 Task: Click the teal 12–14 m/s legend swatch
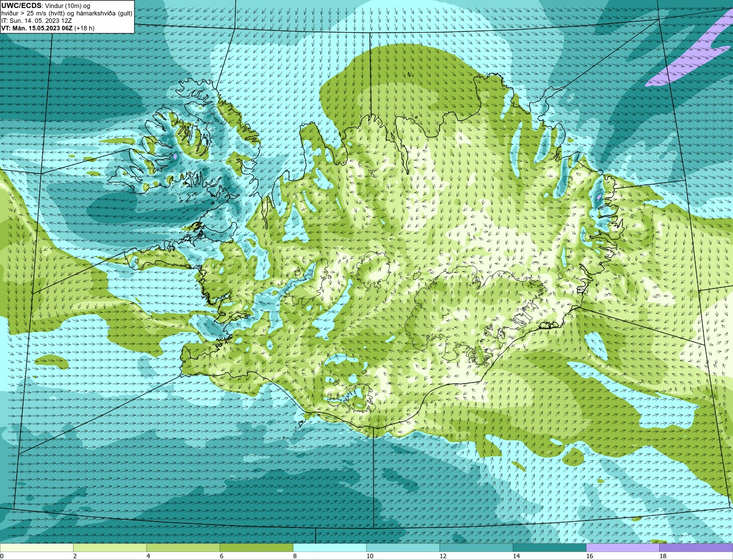(x=476, y=548)
